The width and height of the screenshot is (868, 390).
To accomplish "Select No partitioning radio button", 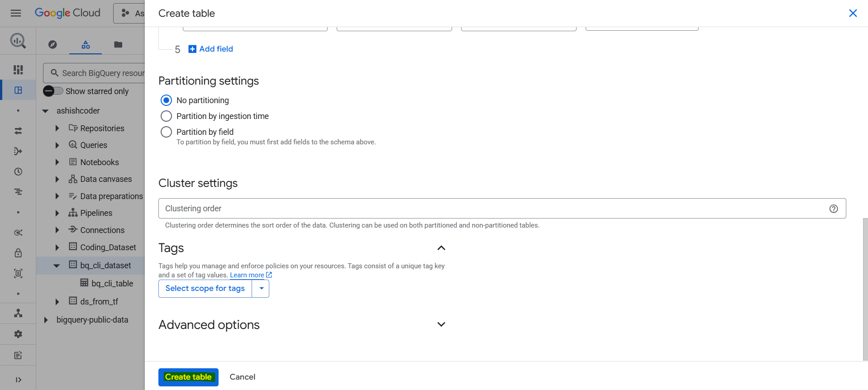I will pos(166,100).
